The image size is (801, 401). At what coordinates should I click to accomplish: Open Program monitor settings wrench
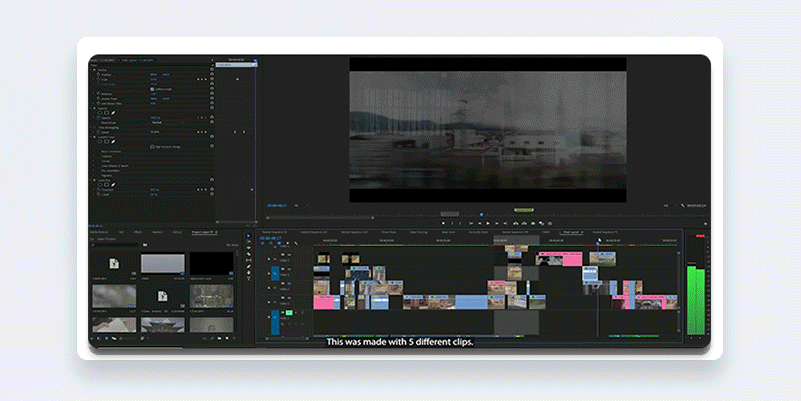pyautogui.click(x=682, y=206)
